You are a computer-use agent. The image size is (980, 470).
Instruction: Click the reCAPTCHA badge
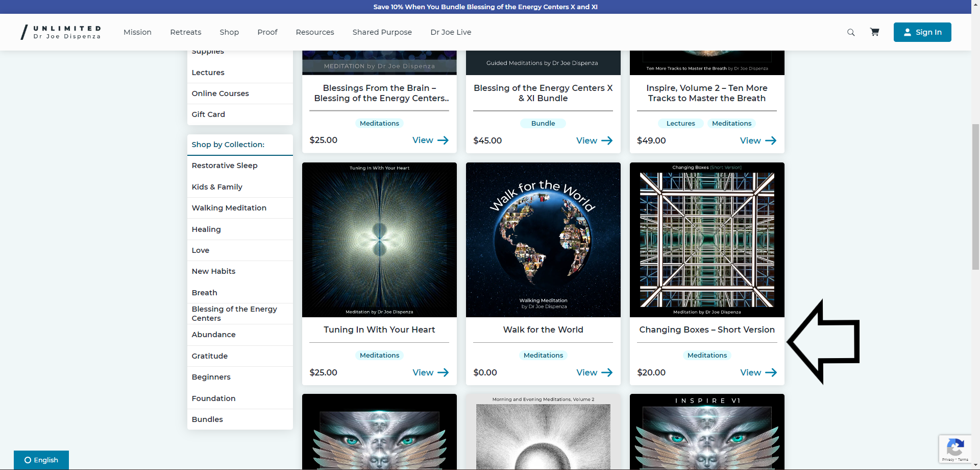pyautogui.click(x=955, y=449)
